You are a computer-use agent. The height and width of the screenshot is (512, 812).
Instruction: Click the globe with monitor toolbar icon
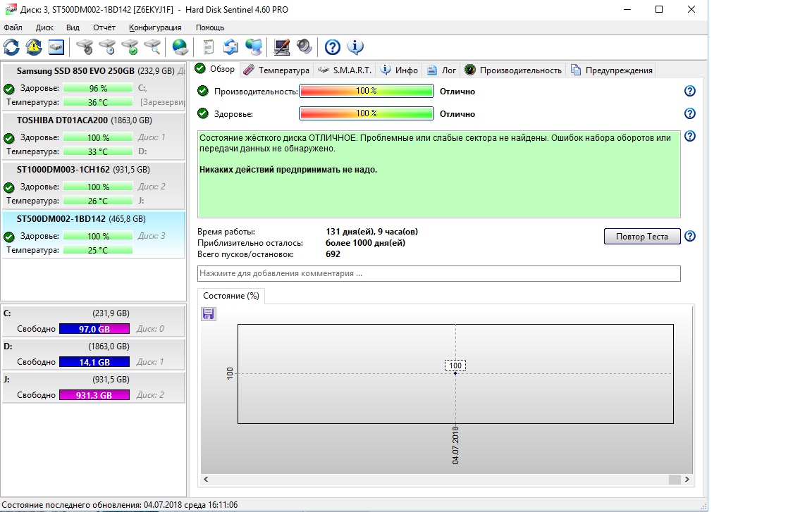tap(254, 47)
